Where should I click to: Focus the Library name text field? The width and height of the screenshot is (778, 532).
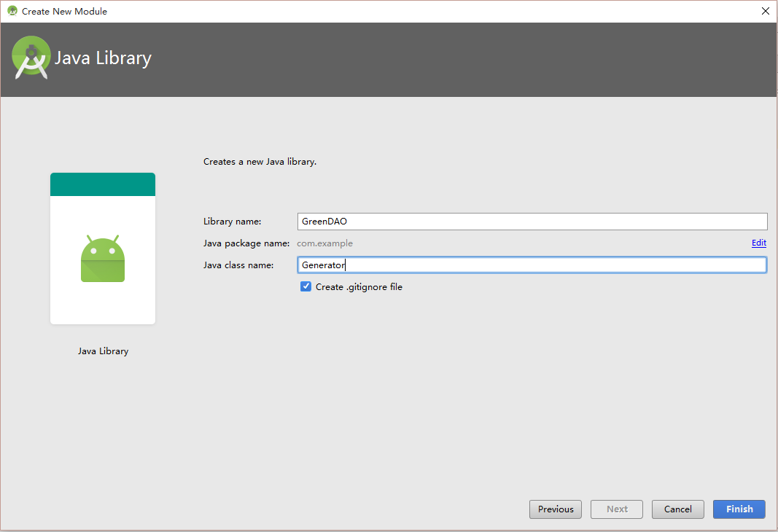click(x=532, y=222)
